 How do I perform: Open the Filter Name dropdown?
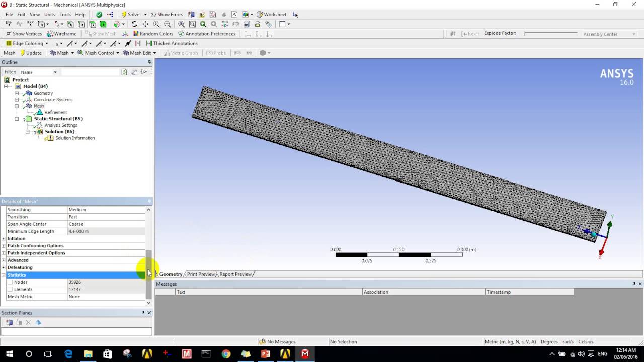[55, 72]
